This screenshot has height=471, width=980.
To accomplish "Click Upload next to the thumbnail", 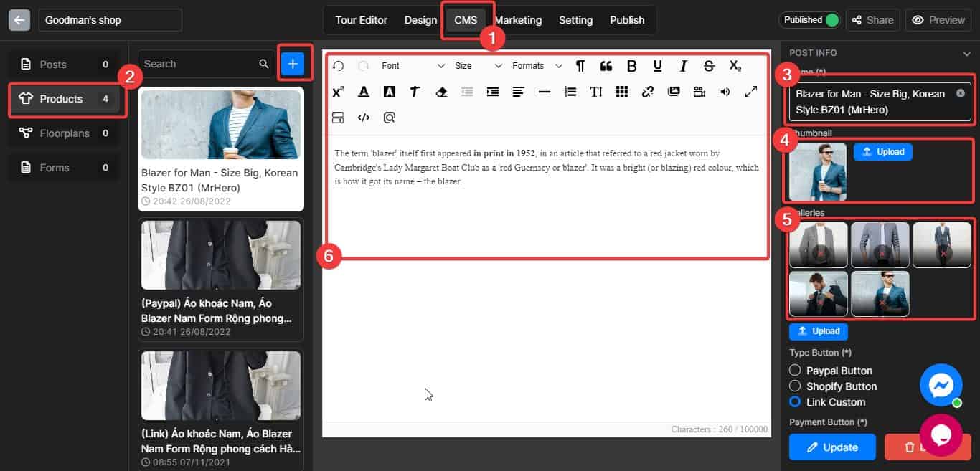I will [x=882, y=152].
